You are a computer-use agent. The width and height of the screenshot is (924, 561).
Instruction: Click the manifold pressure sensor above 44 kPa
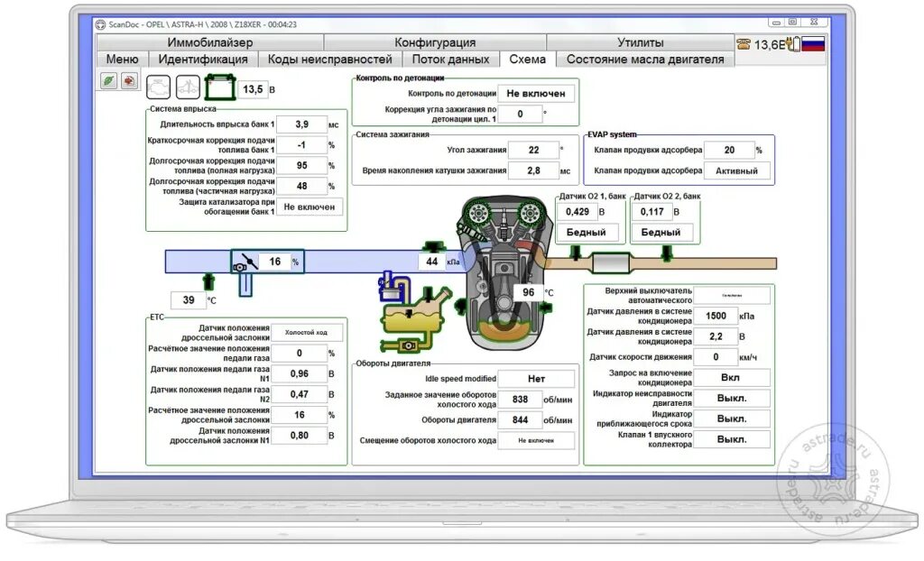[432, 245]
